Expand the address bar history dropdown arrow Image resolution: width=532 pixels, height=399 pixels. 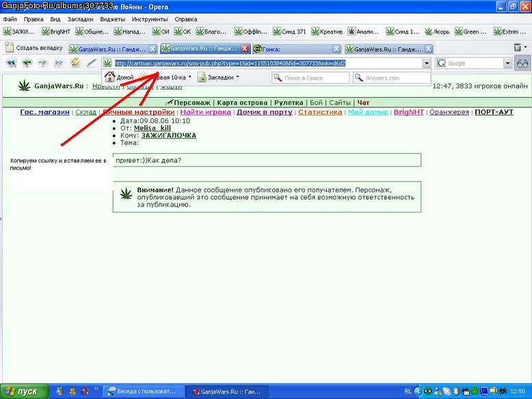pyautogui.click(x=427, y=64)
